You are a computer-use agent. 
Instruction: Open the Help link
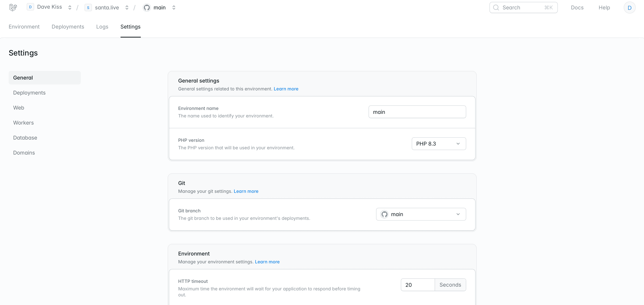tap(604, 8)
